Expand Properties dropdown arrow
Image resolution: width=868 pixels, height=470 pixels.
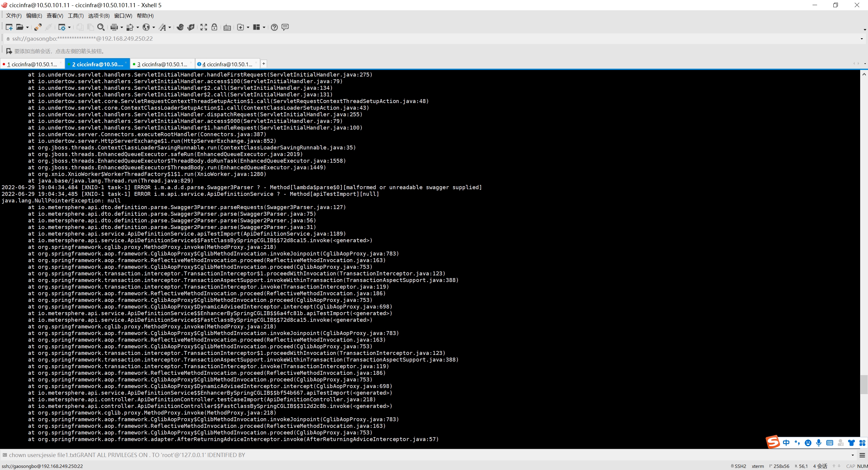[x=69, y=28]
